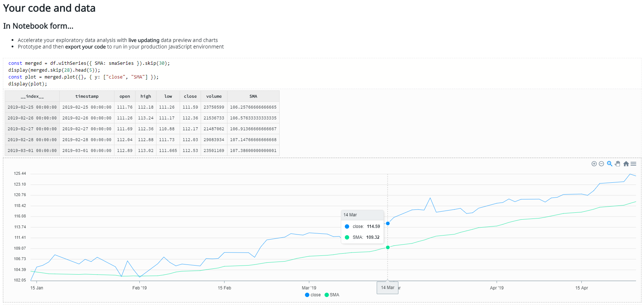
Task: Click the 'Your code and data' heading
Action: tap(49, 8)
